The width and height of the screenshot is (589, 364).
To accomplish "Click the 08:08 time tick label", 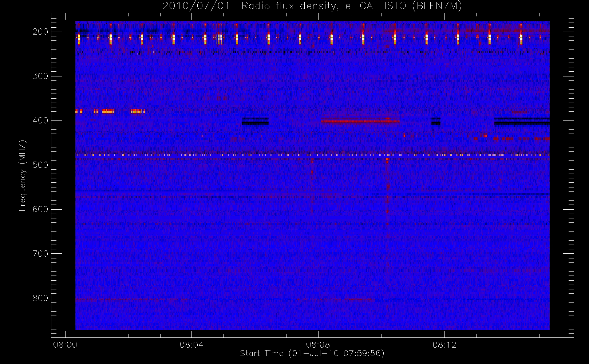I will click(318, 345).
